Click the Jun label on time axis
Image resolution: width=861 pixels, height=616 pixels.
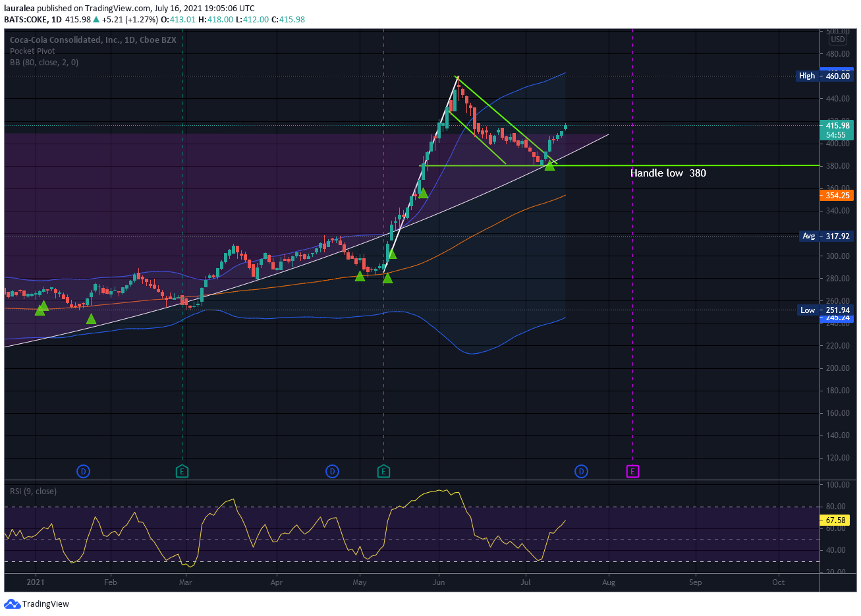(439, 582)
